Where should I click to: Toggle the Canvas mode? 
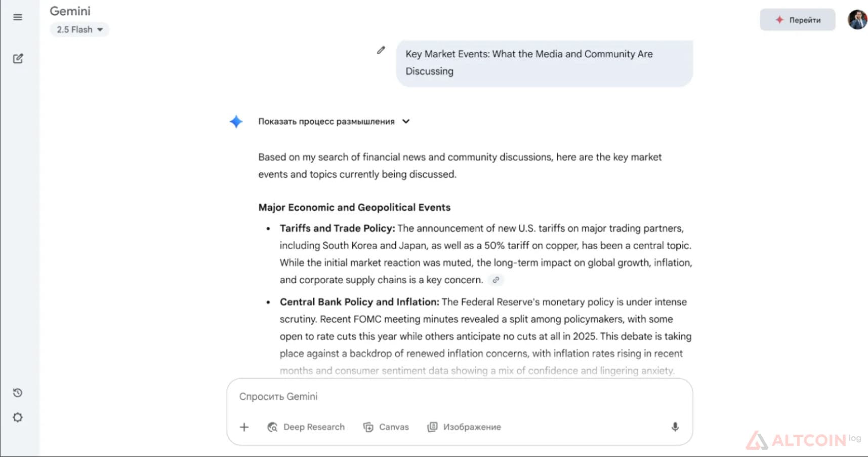pyautogui.click(x=386, y=427)
